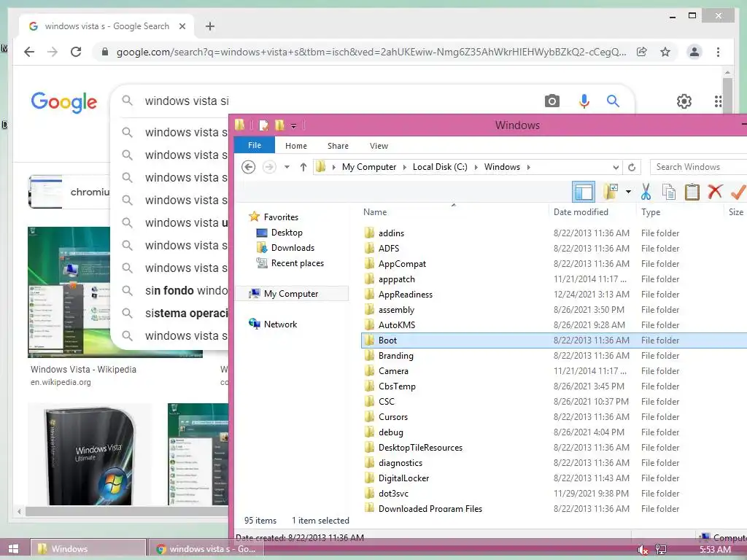This screenshot has height=560, width=747.
Task: Click the blue Google search magnifier button
Action: click(x=613, y=101)
